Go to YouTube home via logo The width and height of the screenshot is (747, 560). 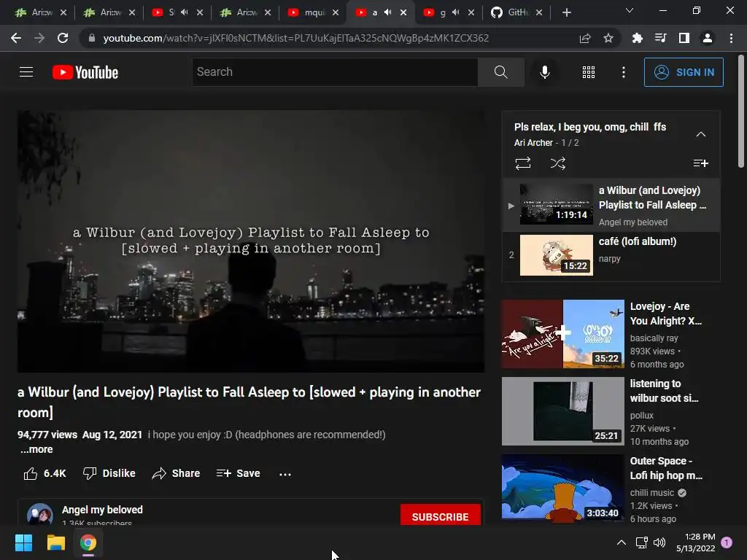point(85,72)
